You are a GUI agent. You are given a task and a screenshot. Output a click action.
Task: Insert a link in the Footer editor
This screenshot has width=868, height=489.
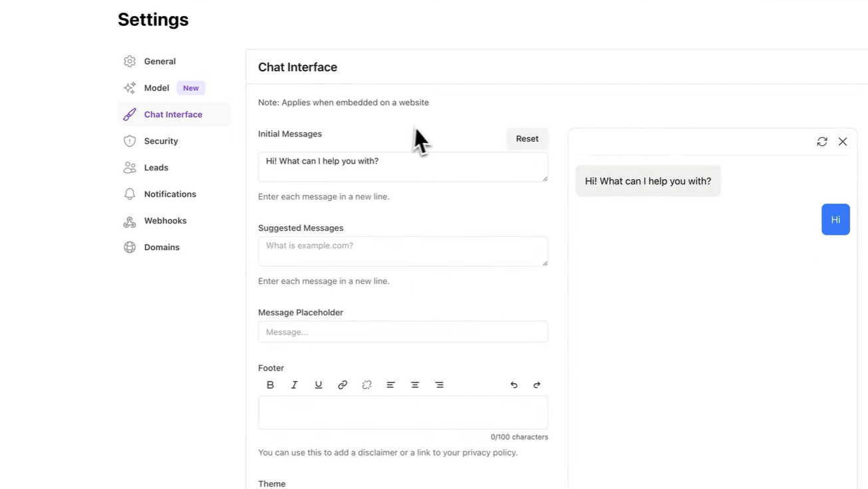pos(343,385)
